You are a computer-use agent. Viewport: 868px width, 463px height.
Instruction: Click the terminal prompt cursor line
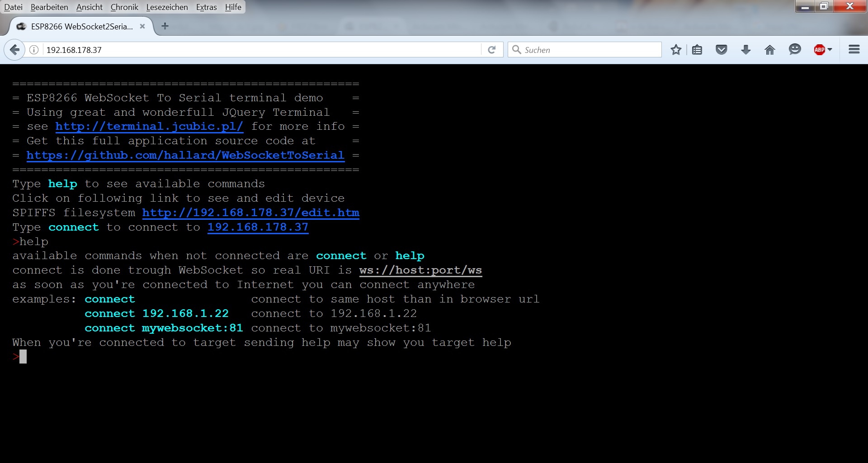[x=20, y=357]
